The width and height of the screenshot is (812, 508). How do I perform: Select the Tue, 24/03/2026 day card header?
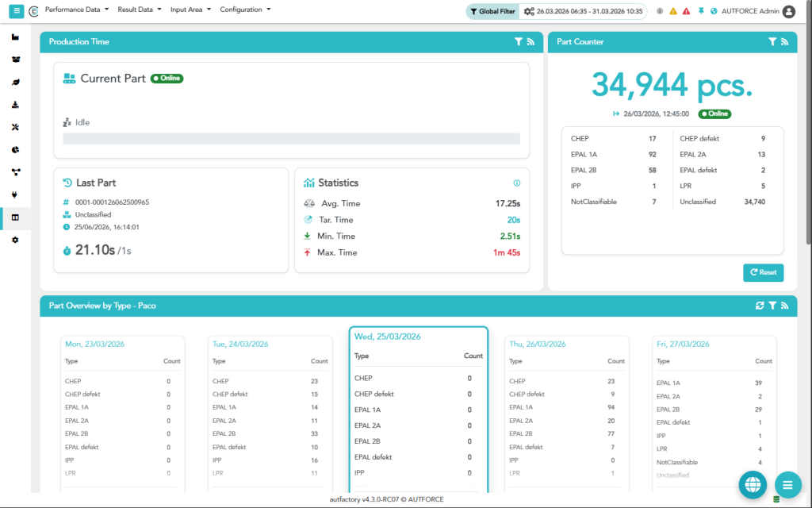(x=240, y=344)
